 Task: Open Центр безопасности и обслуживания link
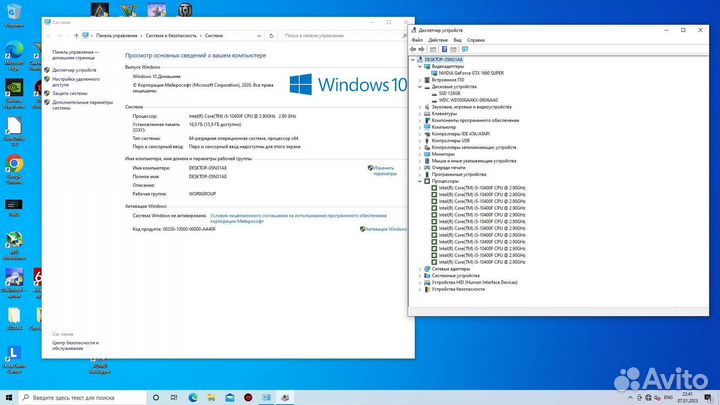click(75, 345)
